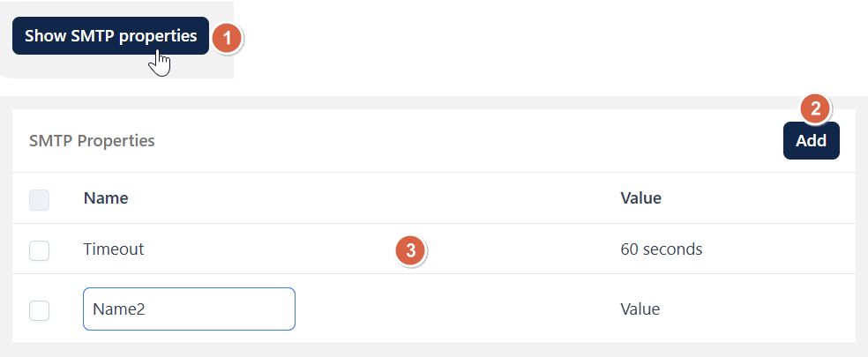Click the Timeout property name
This screenshot has height=357, width=868.
pos(114,249)
